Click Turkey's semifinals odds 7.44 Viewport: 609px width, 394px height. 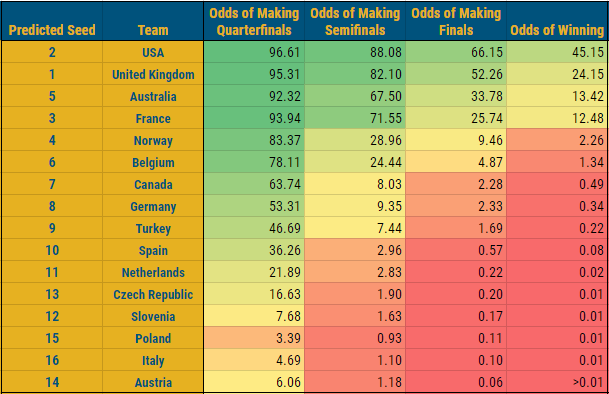355,228
